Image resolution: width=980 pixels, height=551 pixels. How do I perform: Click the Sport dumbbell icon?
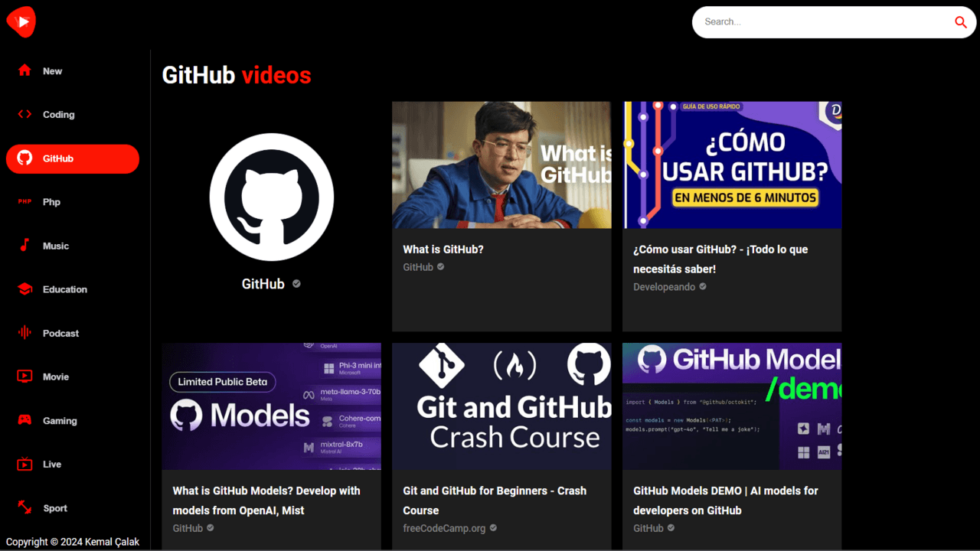pos(24,507)
